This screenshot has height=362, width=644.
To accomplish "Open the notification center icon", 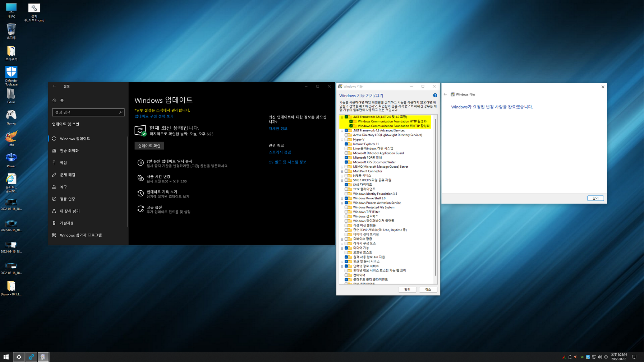I will pyautogui.click(x=634, y=357).
